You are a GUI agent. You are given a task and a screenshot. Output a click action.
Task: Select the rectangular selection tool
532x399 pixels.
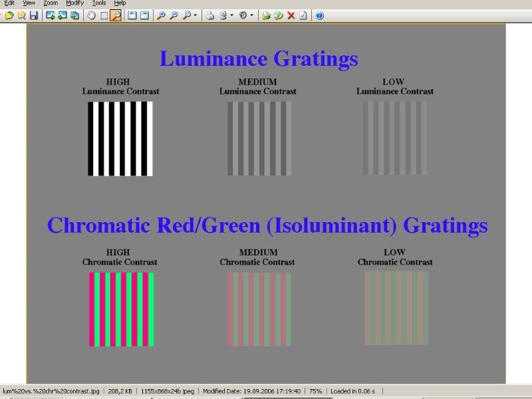click(104, 15)
